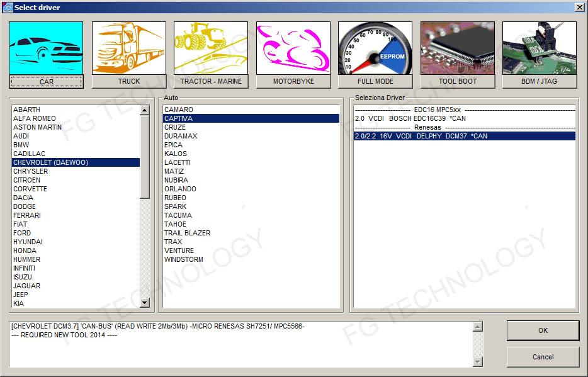
Task: Click the description box scroll down arrow
Action: tap(477, 362)
